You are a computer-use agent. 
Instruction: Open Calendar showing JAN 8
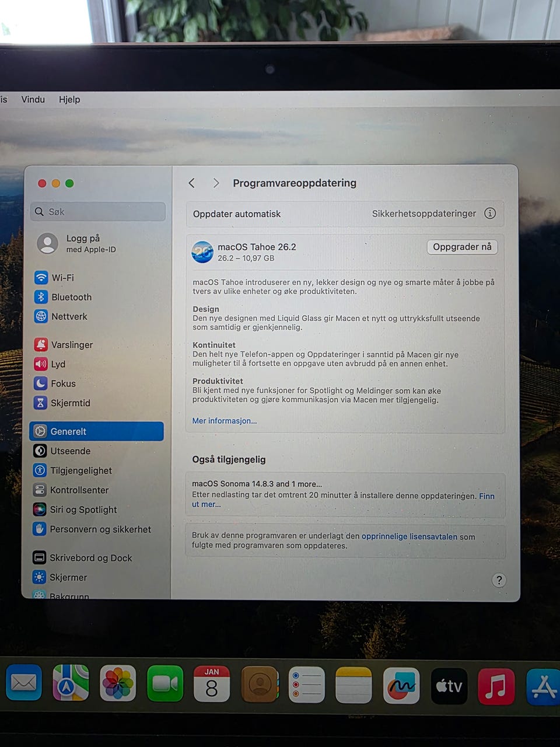tap(212, 683)
